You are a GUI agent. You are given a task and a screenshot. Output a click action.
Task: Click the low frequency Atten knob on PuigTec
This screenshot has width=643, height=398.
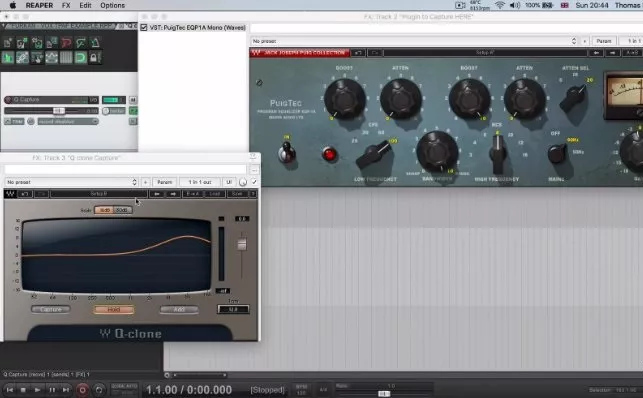401,99
